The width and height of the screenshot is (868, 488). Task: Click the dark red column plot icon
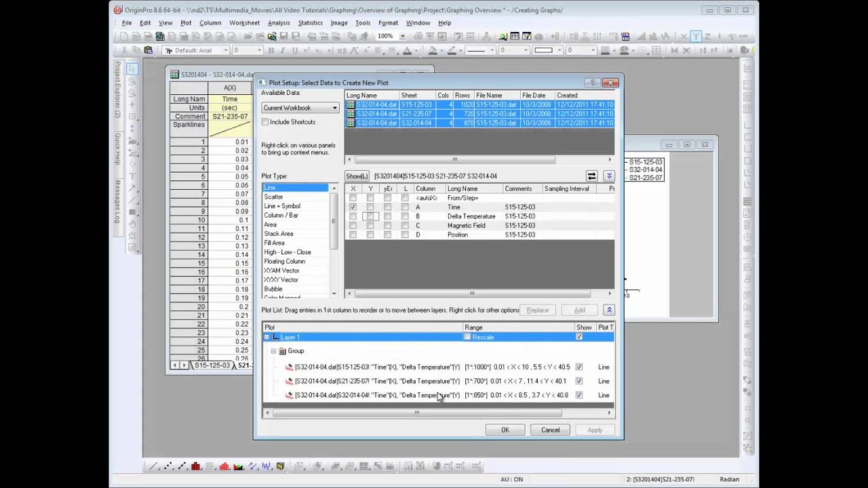click(196, 466)
